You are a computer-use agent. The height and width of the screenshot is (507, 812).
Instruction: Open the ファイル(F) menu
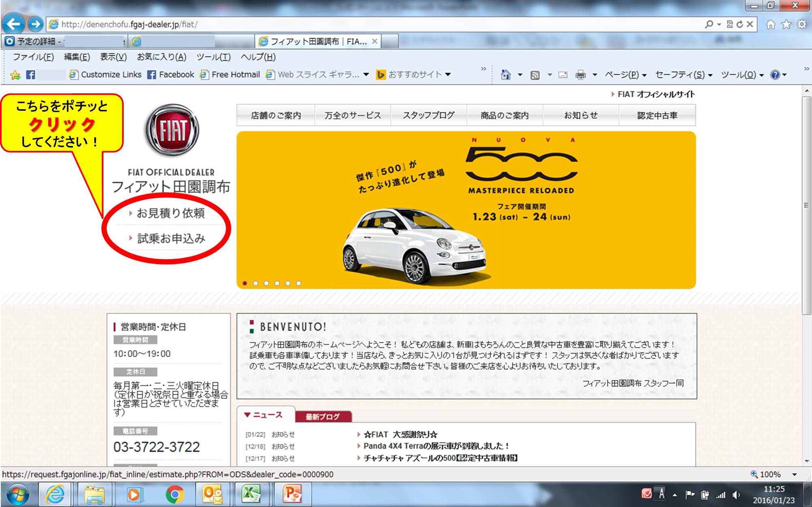pos(33,57)
